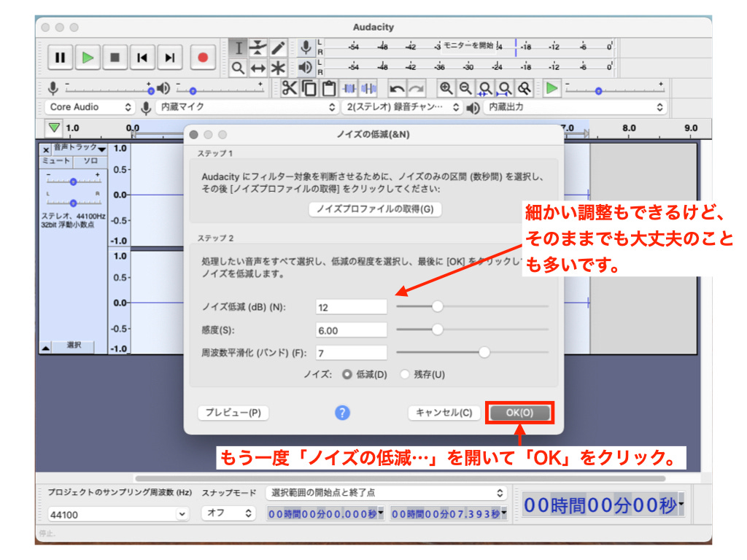Open help with the blue question mark
The height and width of the screenshot is (560, 747).
click(x=342, y=413)
